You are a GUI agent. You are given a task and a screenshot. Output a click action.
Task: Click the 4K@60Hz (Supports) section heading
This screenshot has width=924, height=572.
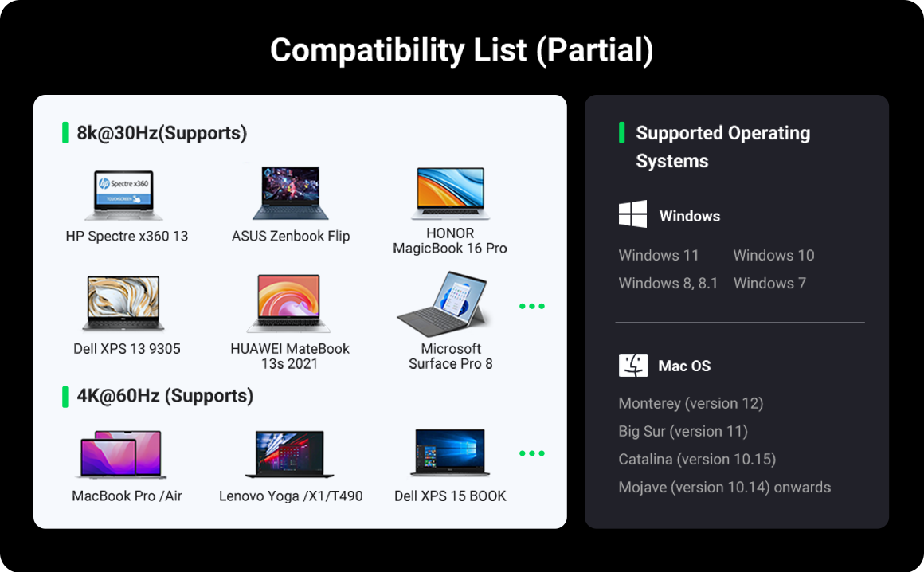pyautogui.click(x=165, y=396)
